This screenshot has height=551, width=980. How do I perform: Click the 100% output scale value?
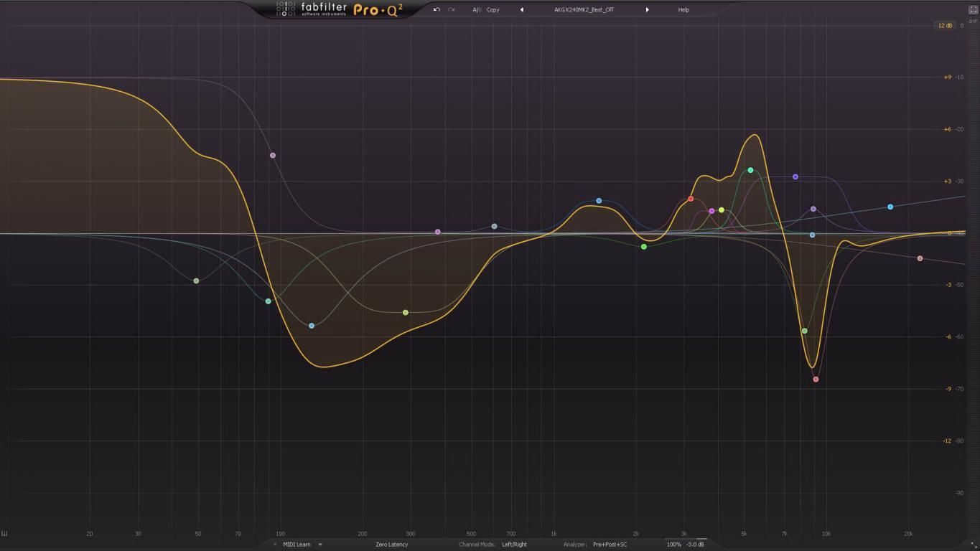673,545
